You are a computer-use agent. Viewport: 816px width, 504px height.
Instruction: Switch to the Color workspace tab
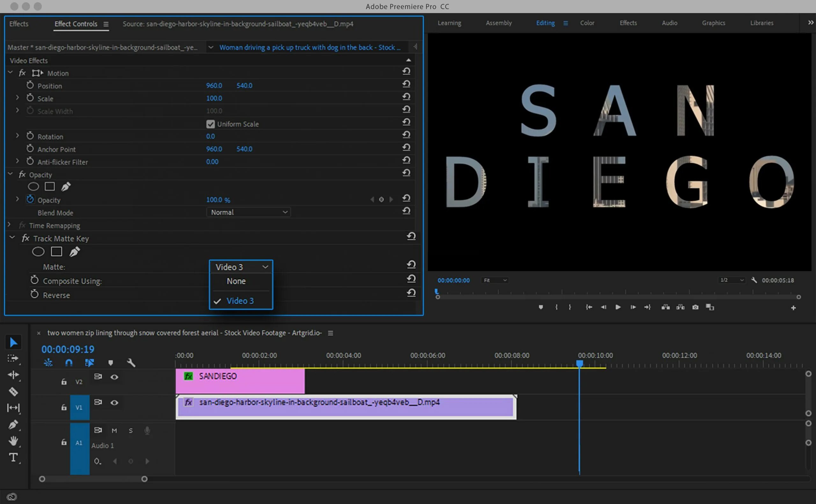pyautogui.click(x=587, y=23)
